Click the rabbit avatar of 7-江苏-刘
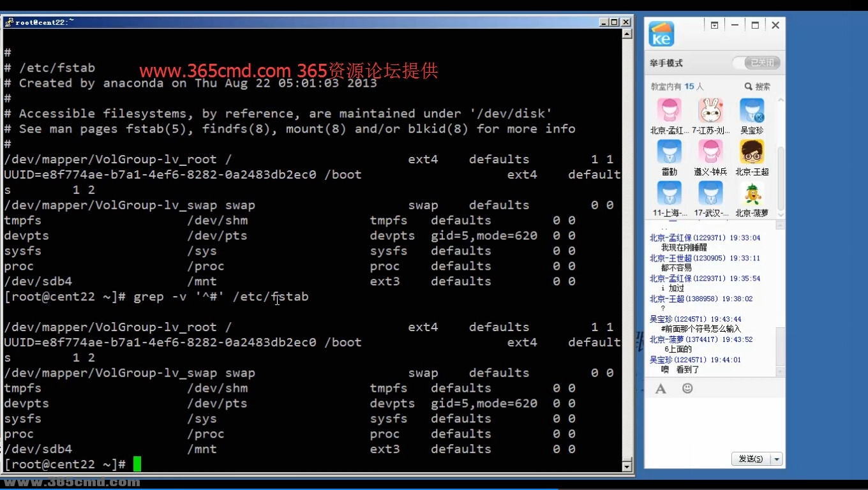This screenshot has width=868, height=490. [x=710, y=110]
